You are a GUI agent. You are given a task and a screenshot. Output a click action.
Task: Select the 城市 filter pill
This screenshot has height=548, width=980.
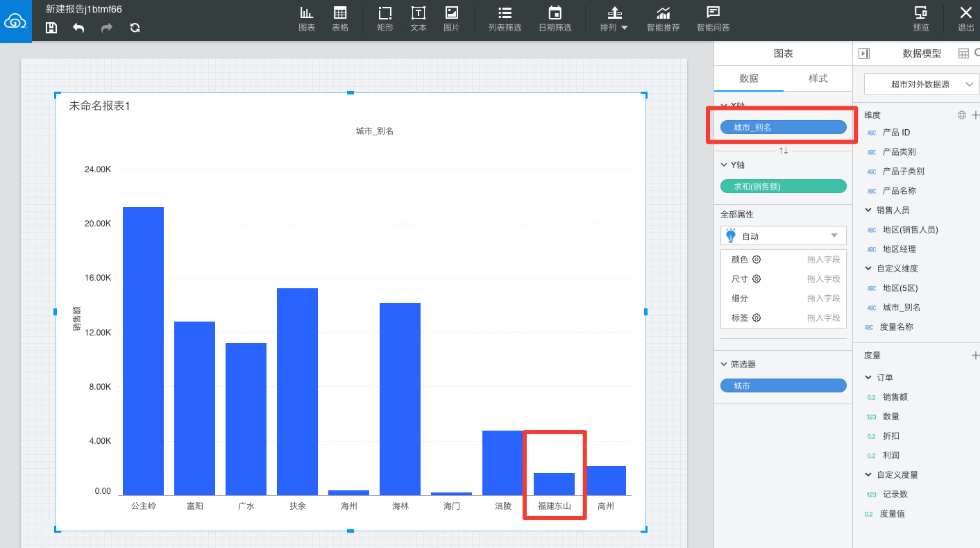783,385
